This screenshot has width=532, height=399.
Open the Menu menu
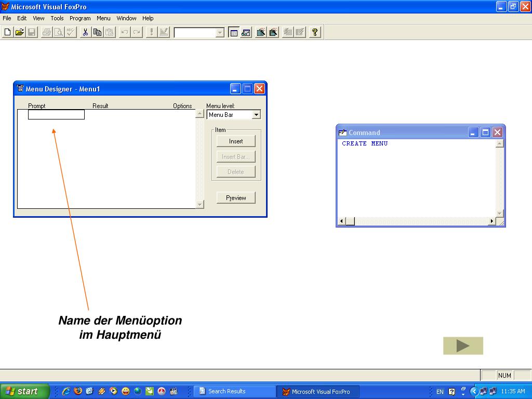click(103, 18)
